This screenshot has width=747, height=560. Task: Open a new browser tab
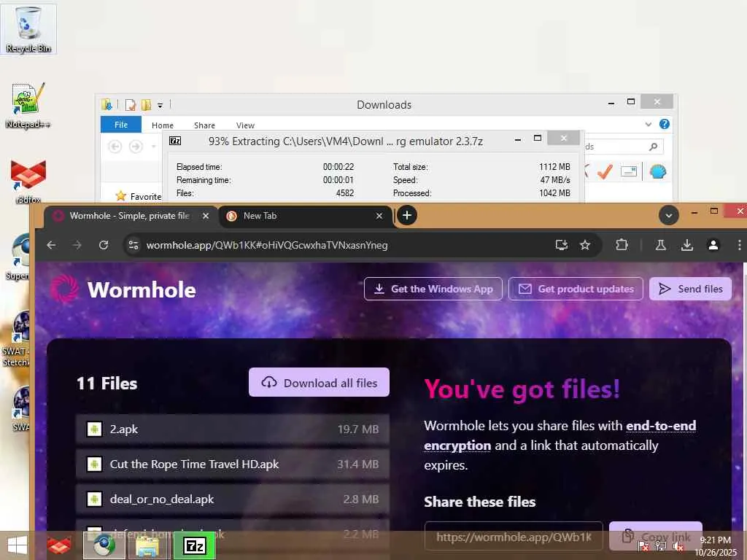(x=407, y=215)
